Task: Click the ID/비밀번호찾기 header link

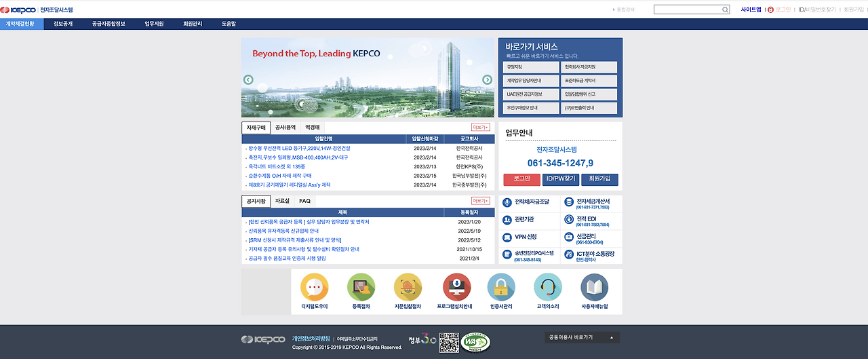Action: [818, 10]
